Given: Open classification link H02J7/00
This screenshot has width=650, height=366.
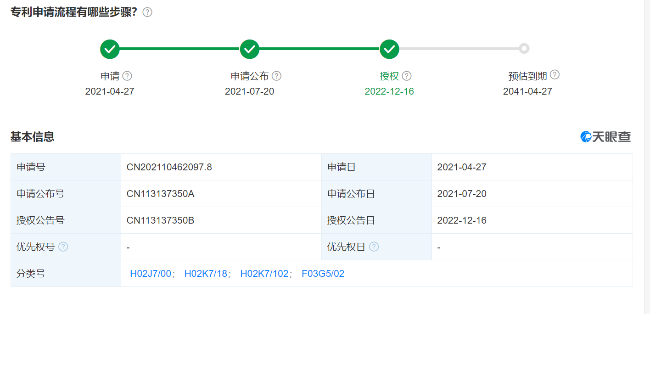Looking at the screenshot, I should point(150,274).
